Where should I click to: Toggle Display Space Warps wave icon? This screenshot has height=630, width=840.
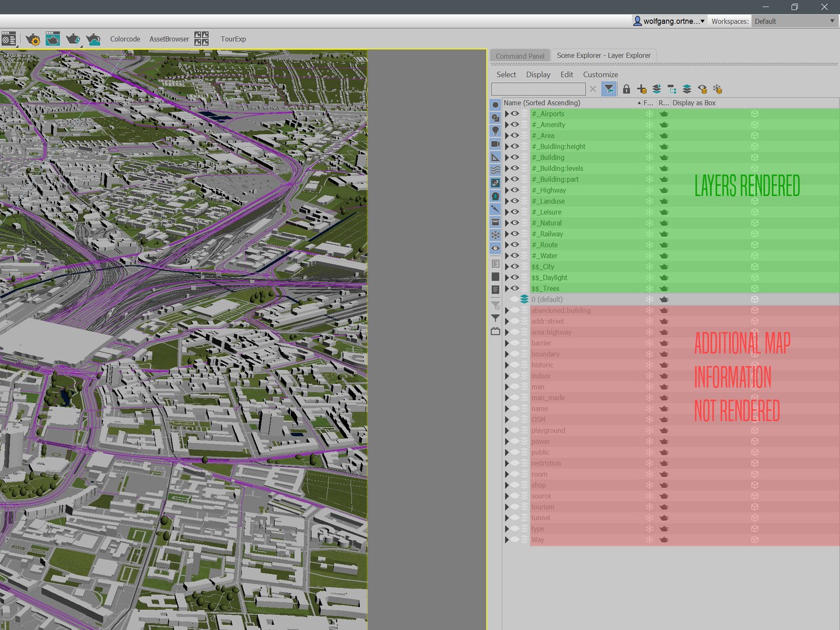point(495,170)
